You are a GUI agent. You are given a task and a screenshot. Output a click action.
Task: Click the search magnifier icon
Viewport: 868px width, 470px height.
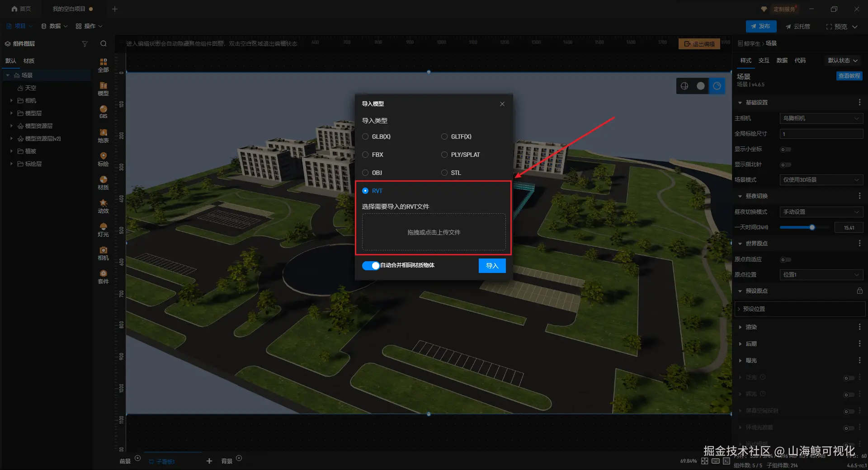pyautogui.click(x=104, y=44)
